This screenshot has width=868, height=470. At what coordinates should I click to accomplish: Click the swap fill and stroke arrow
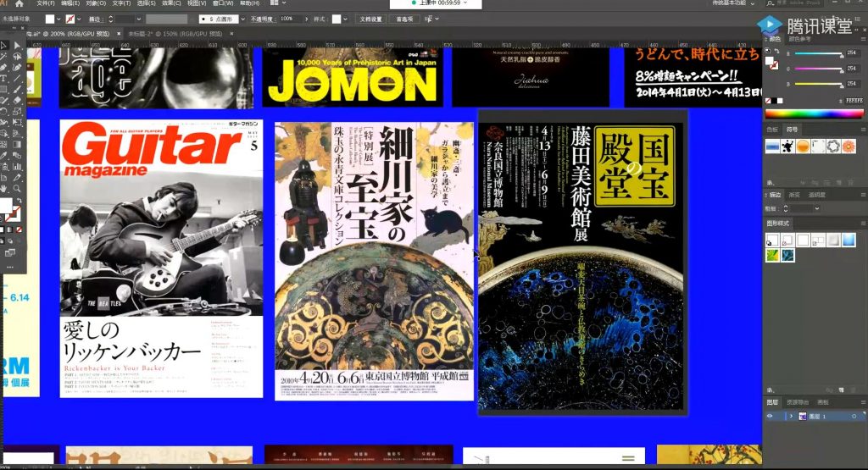19,201
